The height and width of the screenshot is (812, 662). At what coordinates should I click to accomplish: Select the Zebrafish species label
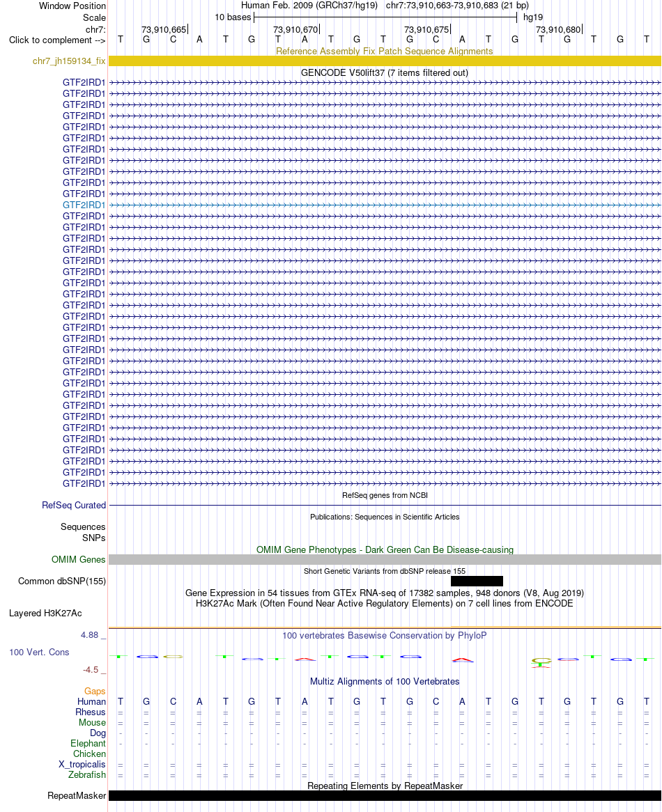click(x=86, y=774)
